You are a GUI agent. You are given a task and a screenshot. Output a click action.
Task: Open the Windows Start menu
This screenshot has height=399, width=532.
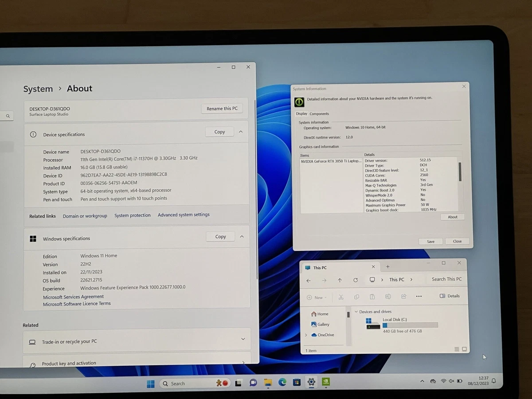coord(151,383)
